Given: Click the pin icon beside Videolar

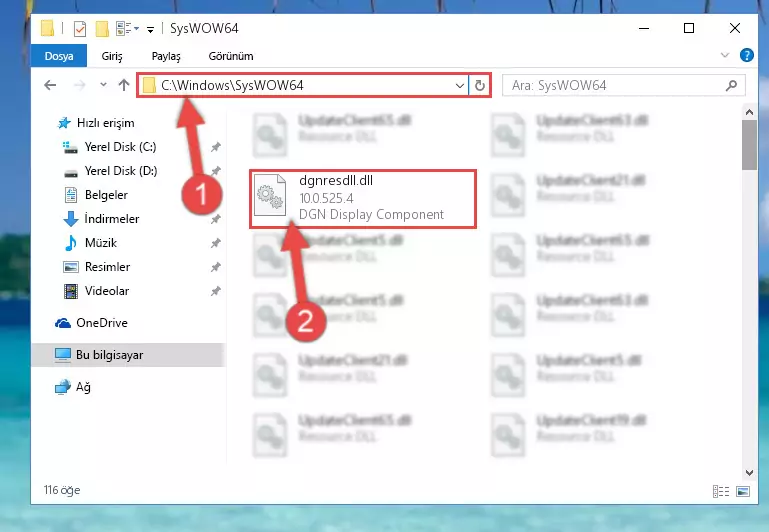Looking at the screenshot, I should [x=215, y=291].
